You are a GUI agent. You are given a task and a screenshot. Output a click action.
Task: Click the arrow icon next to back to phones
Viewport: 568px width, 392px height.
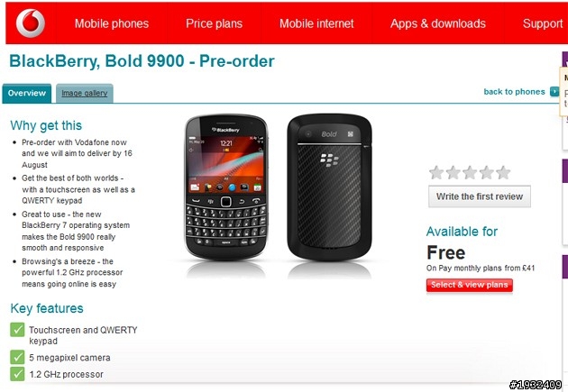click(x=554, y=92)
